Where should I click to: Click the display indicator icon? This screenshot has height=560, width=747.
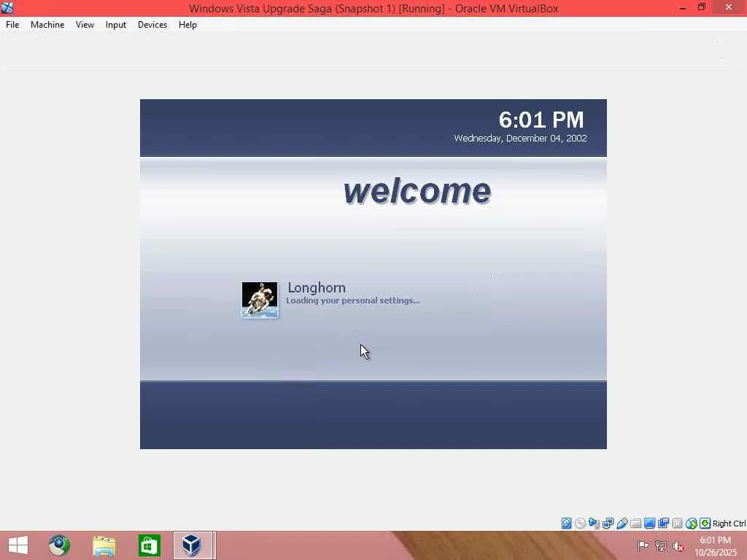pyautogui.click(x=649, y=524)
